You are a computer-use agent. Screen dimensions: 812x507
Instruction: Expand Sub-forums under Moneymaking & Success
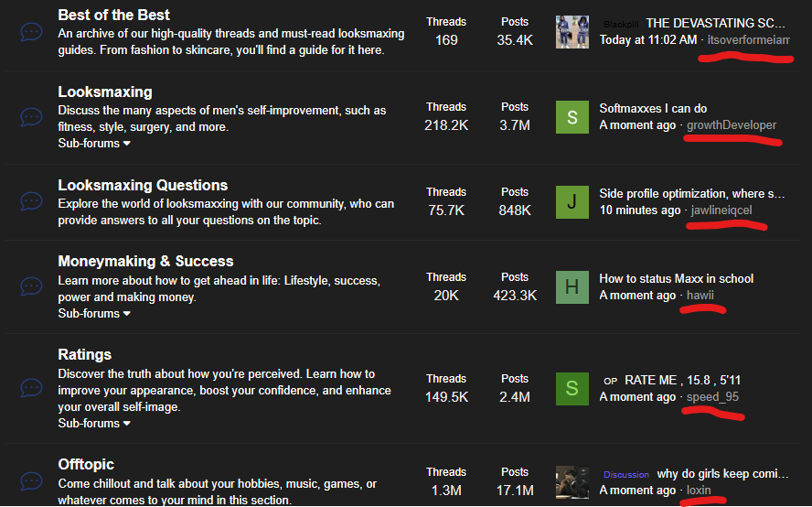(x=94, y=314)
